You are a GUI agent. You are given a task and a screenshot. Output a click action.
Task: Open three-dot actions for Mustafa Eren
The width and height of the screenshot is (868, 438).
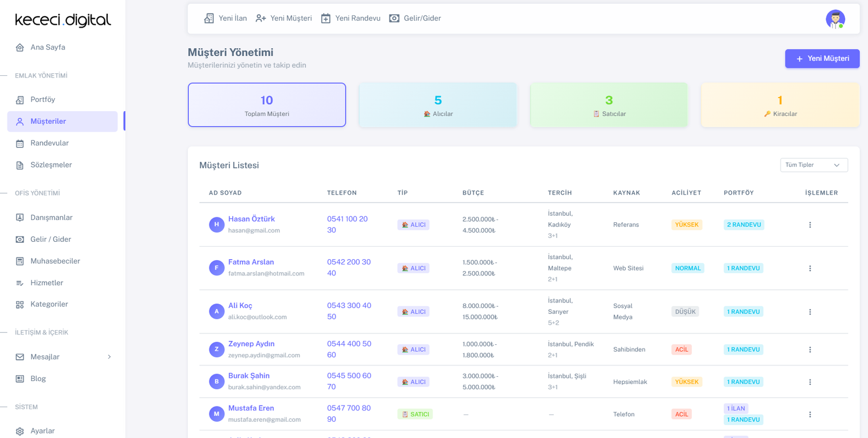[x=810, y=415]
